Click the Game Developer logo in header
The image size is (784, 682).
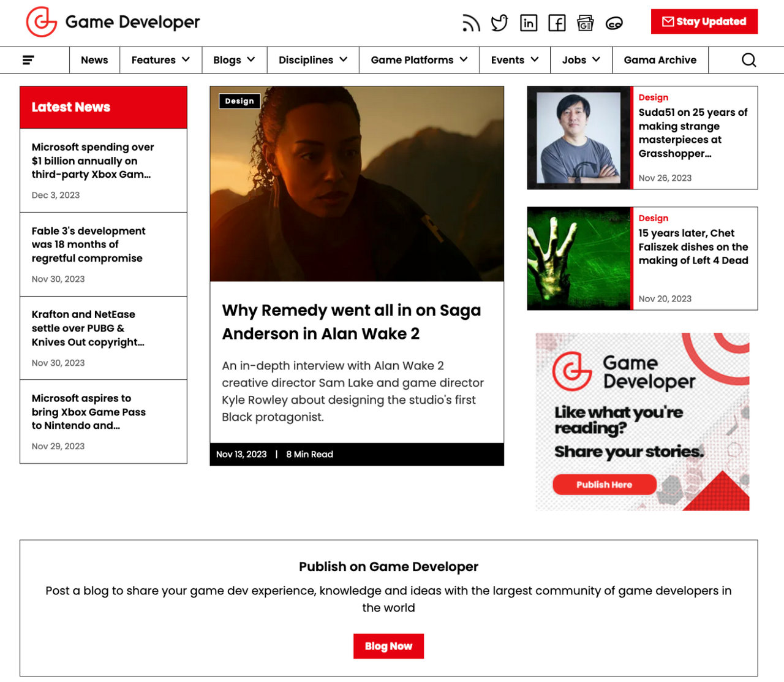[x=113, y=22]
